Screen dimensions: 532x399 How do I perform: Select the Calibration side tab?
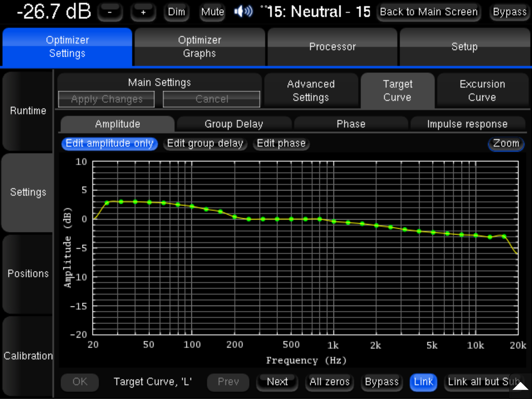(28, 356)
